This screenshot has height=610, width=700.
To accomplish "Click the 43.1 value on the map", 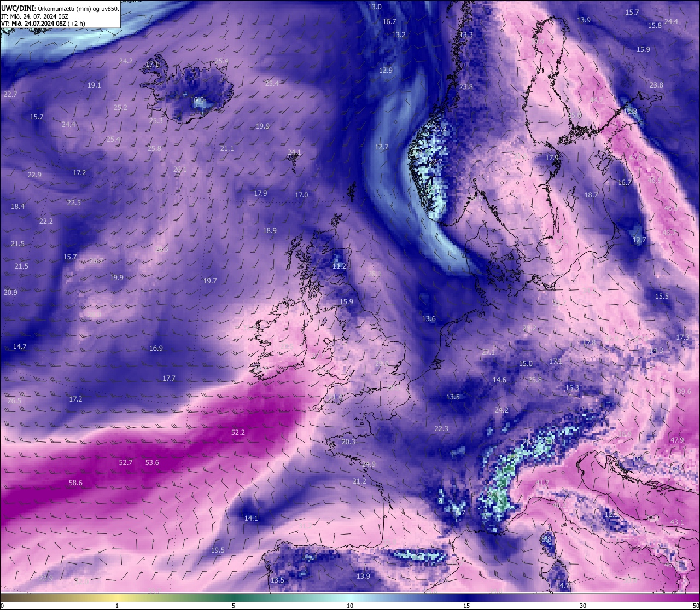I will point(677,522).
